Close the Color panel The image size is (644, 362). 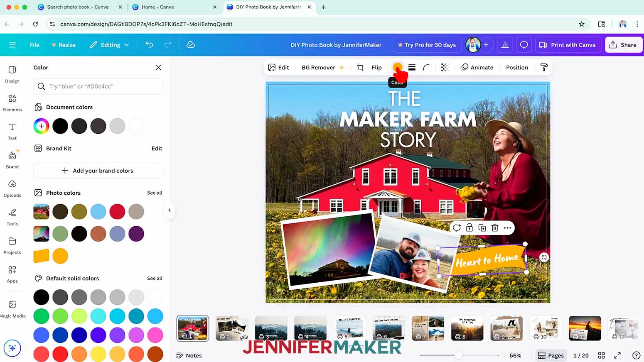click(158, 67)
